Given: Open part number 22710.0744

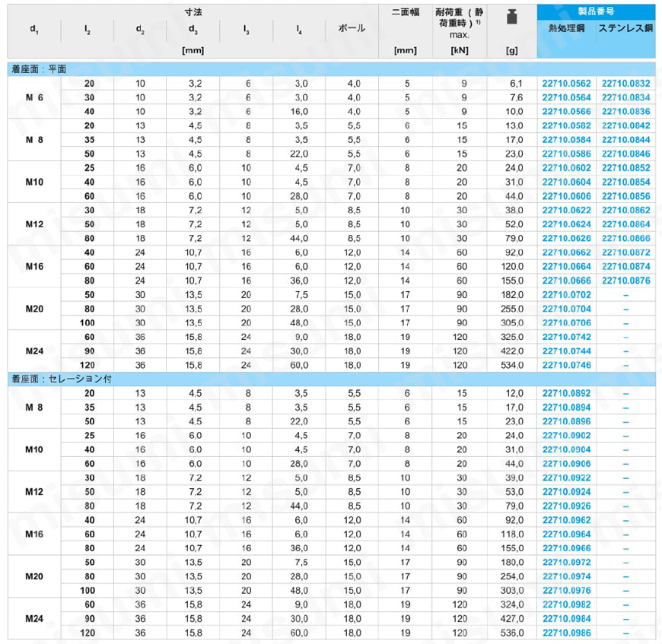Looking at the screenshot, I should pos(567,351).
